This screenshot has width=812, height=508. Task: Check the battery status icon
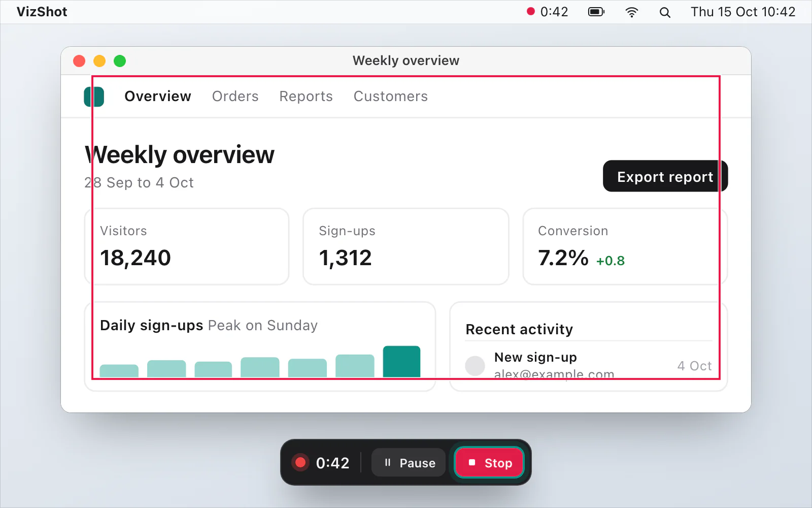tap(596, 12)
